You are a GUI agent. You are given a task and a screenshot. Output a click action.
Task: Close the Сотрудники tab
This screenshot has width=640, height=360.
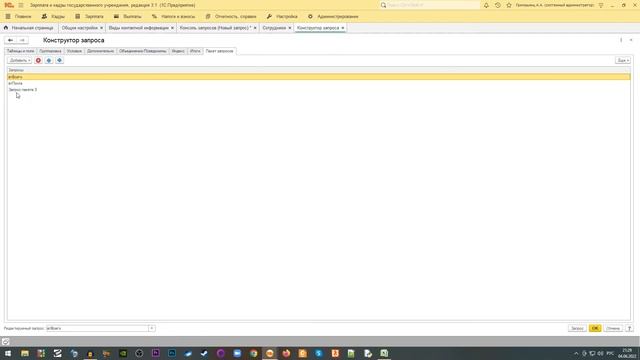(290, 28)
